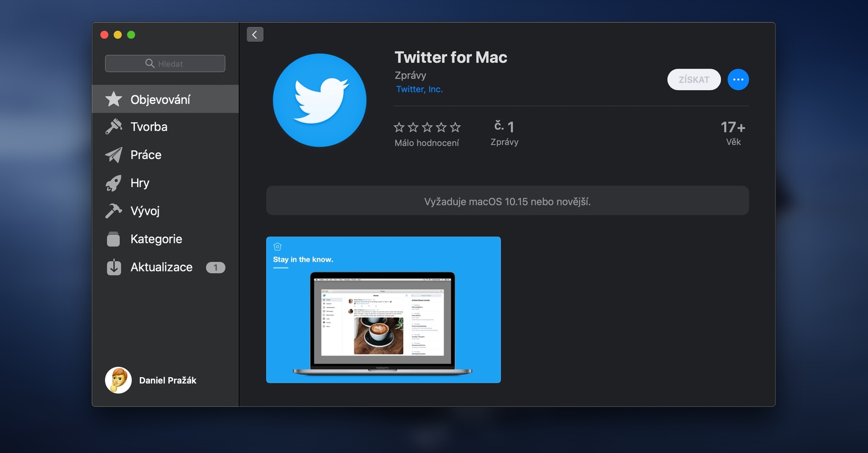Screen dimensions: 868x453
Task: Click the Vyžaduje macOS 10.15 nebo novější notice
Action: coord(507,201)
